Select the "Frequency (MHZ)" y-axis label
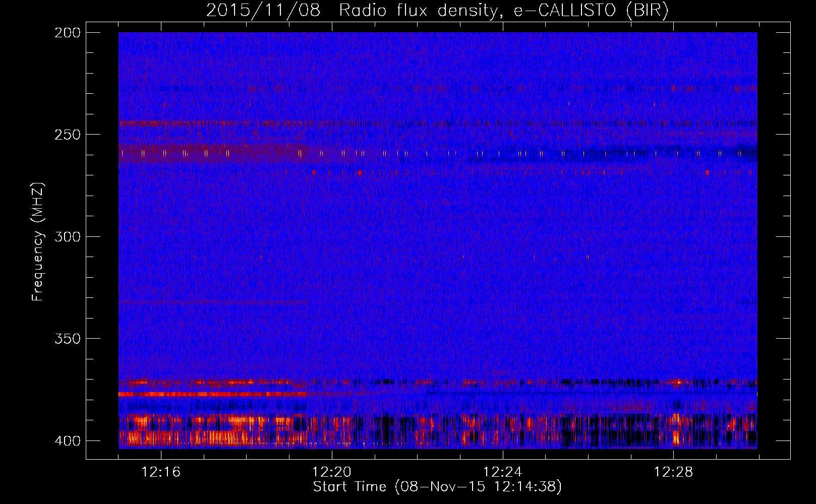The image size is (816, 504). (38, 241)
